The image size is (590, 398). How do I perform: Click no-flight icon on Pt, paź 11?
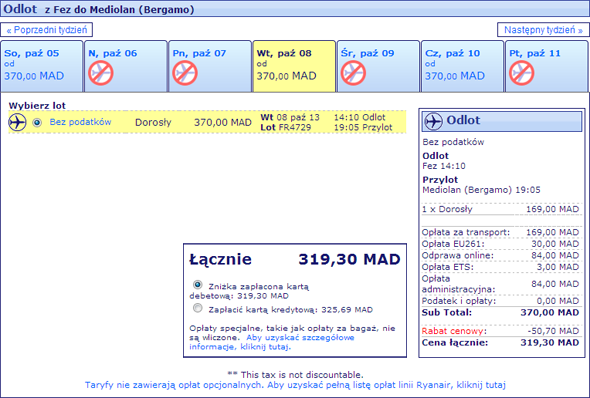[522, 73]
